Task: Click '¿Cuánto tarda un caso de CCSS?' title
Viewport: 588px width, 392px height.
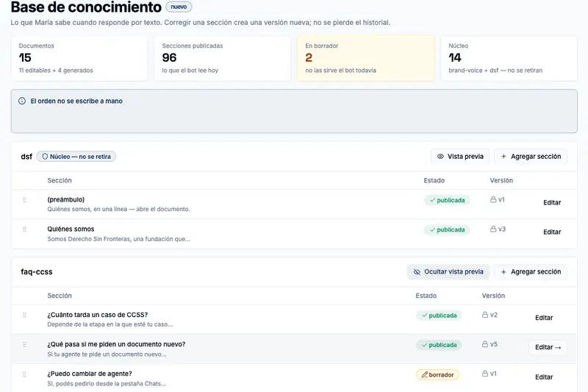Action: tap(98, 315)
